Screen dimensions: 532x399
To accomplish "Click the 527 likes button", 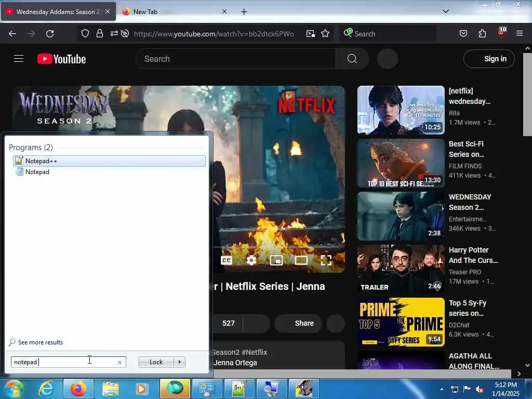I will [x=228, y=323].
